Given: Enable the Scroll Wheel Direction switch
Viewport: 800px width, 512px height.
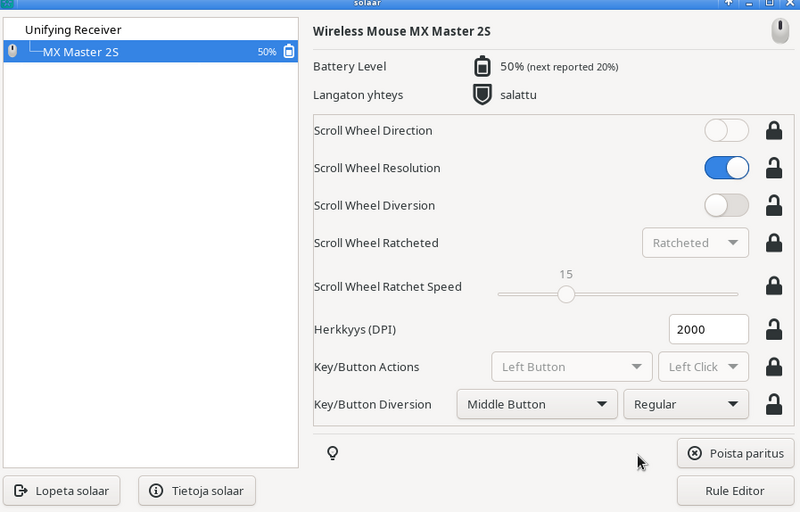Looking at the screenshot, I should (727, 131).
